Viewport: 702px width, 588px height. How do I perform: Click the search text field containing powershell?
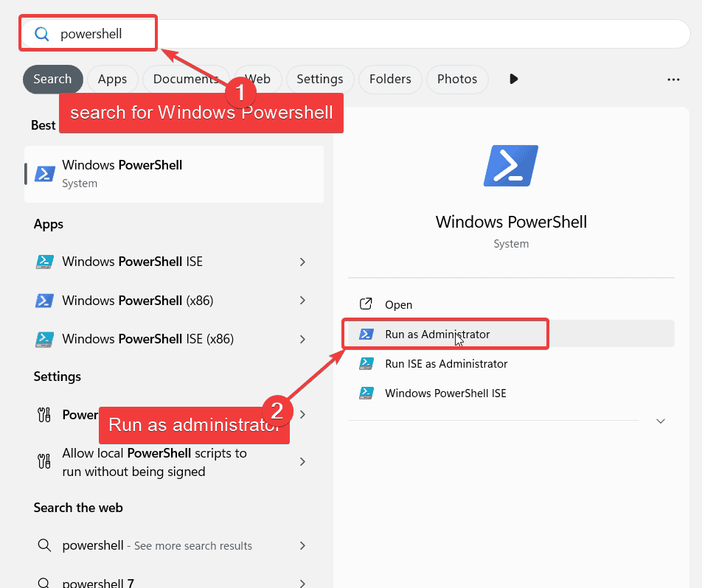[x=369, y=34]
